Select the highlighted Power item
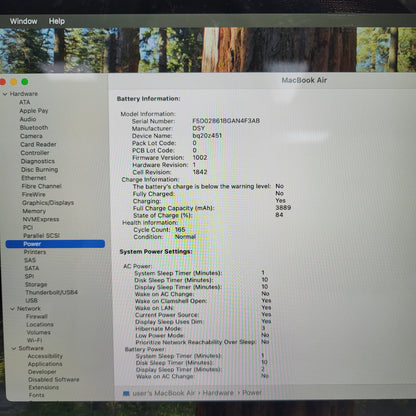The image size is (416, 416). point(55,244)
